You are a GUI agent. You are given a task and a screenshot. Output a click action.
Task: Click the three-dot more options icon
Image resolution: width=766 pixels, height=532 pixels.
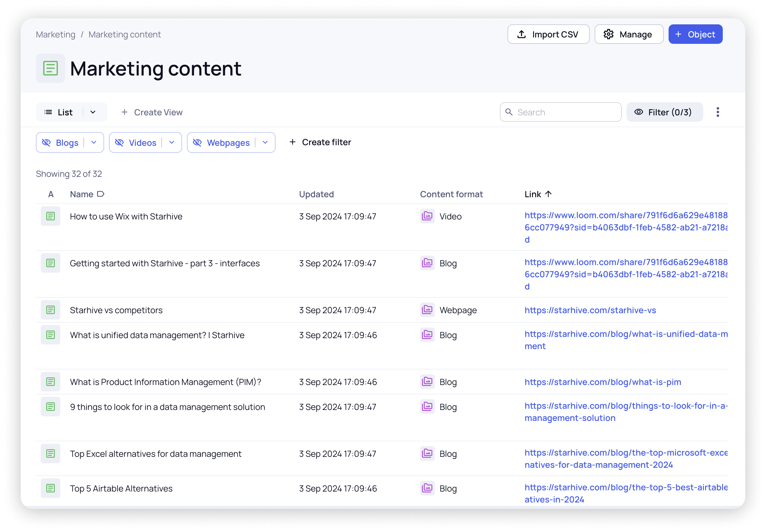coord(718,112)
